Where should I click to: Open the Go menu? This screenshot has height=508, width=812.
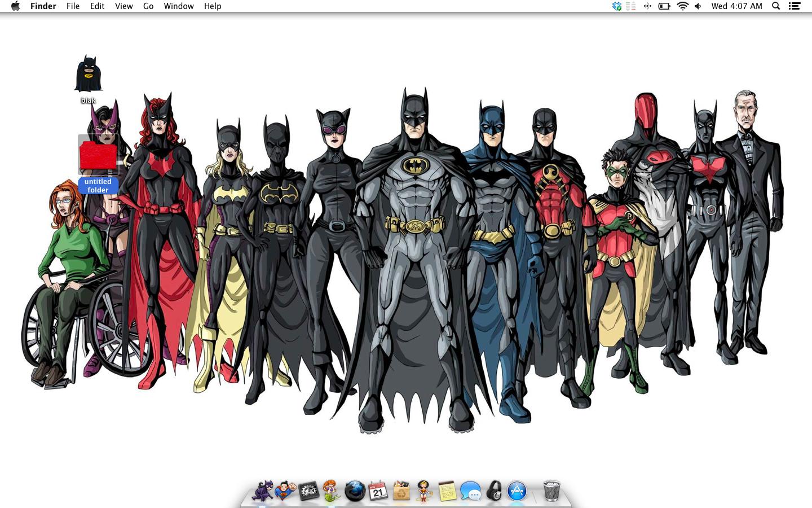pyautogui.click(x=148, y=6)
